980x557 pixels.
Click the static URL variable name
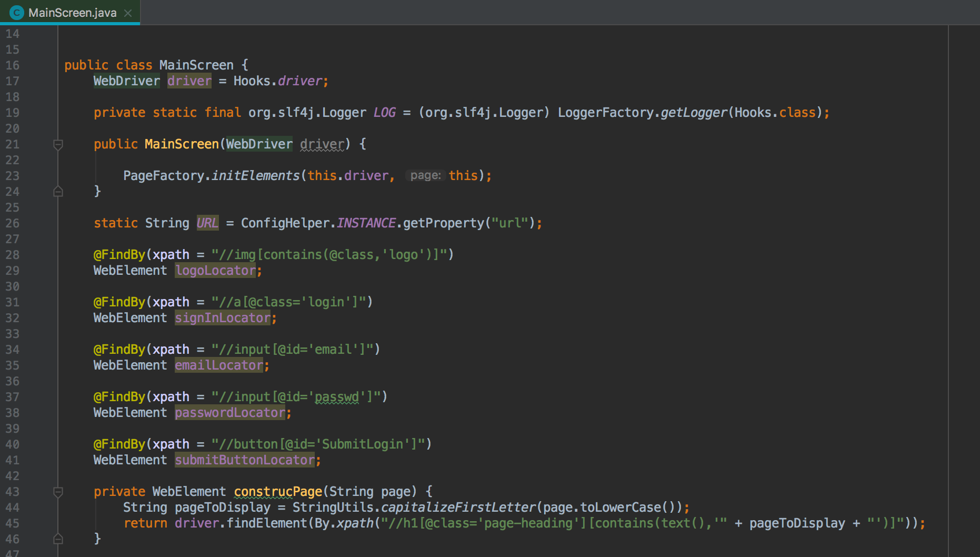coord(207,223)
